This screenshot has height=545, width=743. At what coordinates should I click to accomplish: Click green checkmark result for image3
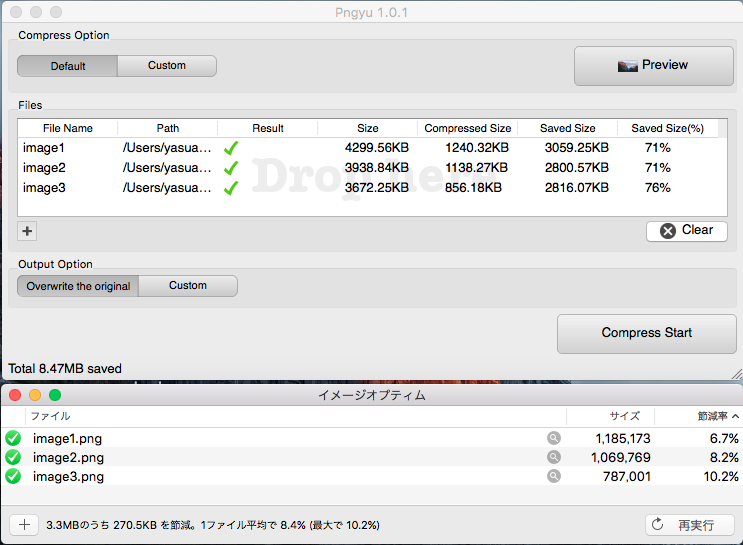(x=231, y=188)
